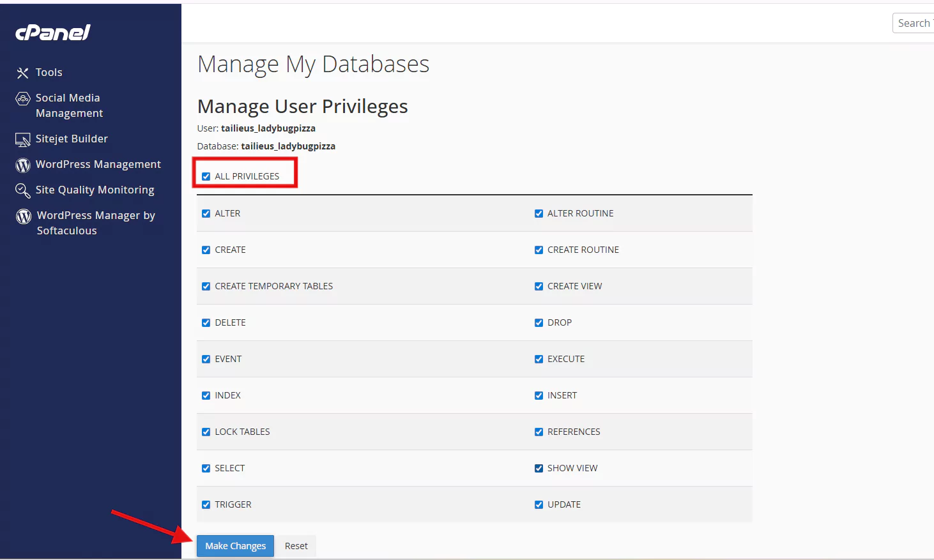Toggle the CREATE VIEW checkbox
934x560 pixels.
(539, 286)
